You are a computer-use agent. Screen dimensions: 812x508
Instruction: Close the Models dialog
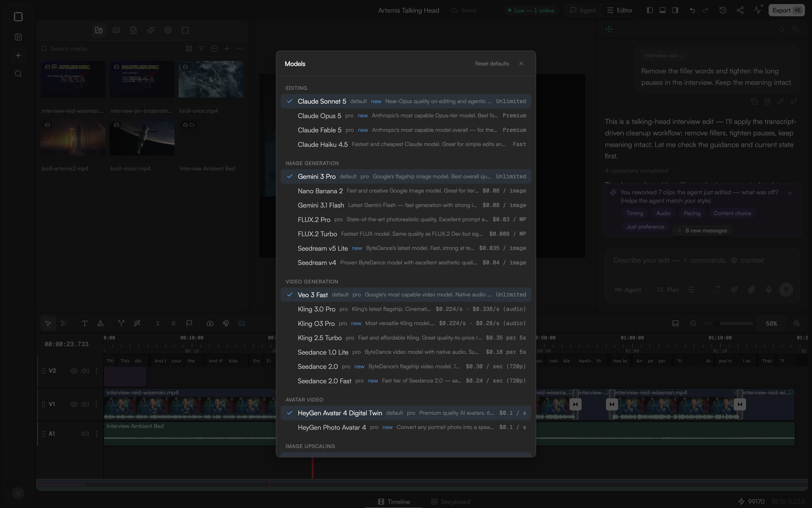521,64
